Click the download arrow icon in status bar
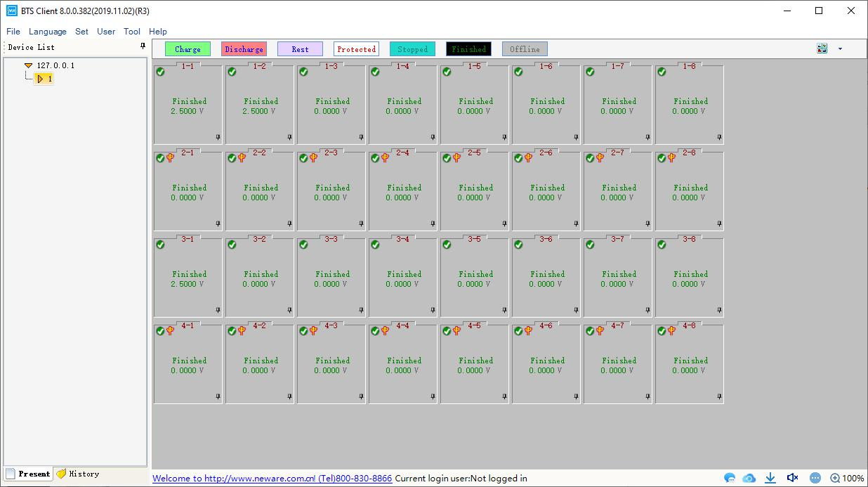868x487 pixels. click(770, 479)
